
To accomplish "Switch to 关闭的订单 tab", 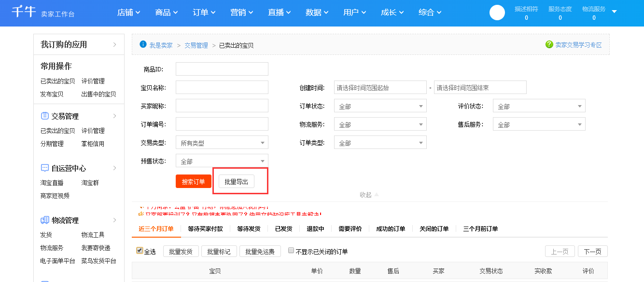I will [434, 228].
